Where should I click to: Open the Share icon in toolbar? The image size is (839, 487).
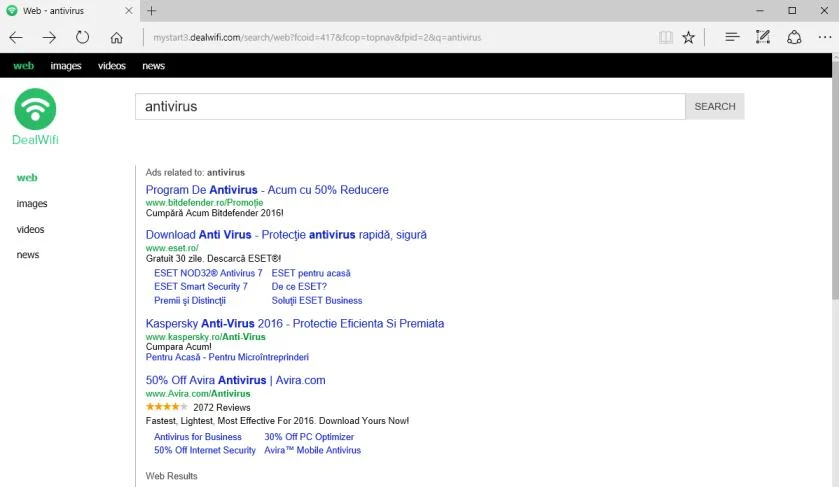[x=794, y=37]
